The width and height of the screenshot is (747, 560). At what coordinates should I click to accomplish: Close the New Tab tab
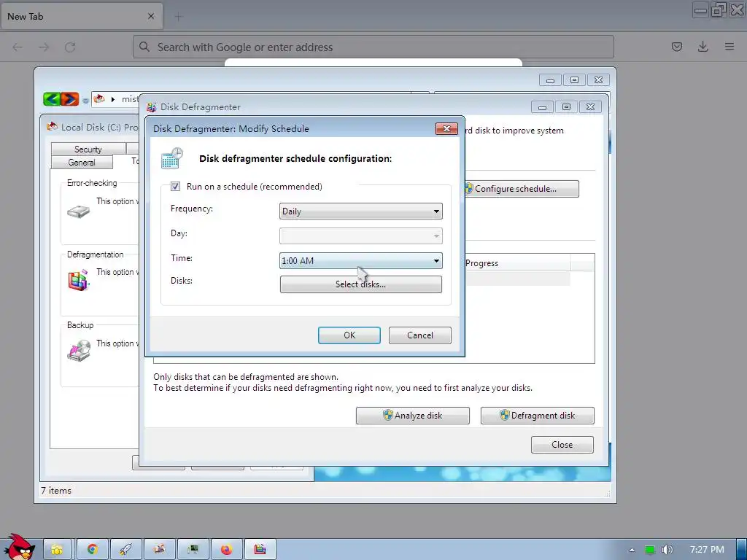tap(151, 16)
